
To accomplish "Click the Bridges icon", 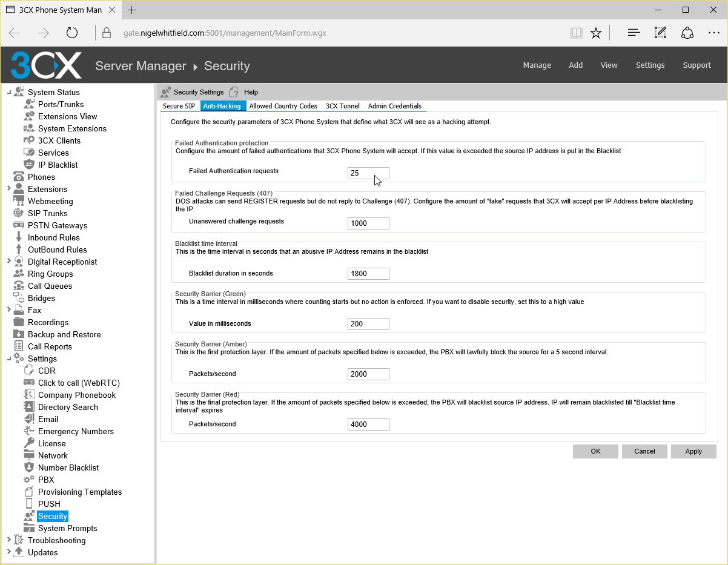I will coord(19,298).
